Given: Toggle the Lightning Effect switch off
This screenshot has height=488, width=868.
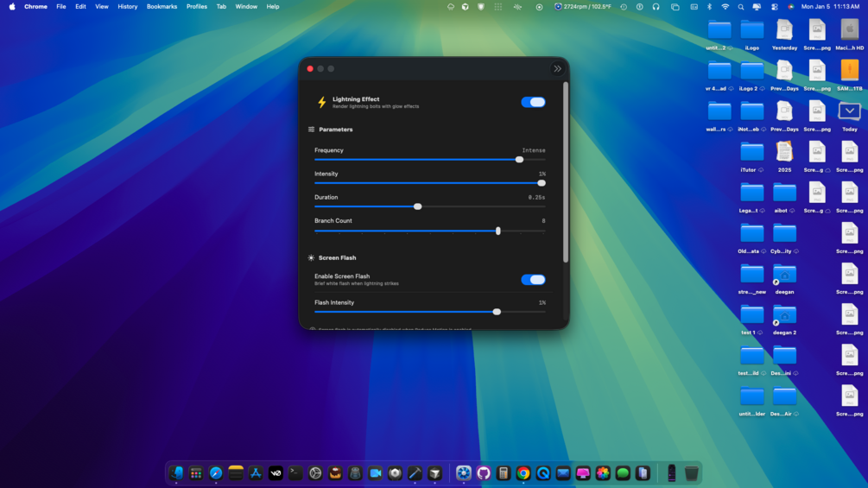Looking at the screenshot, I should point(533,102).
